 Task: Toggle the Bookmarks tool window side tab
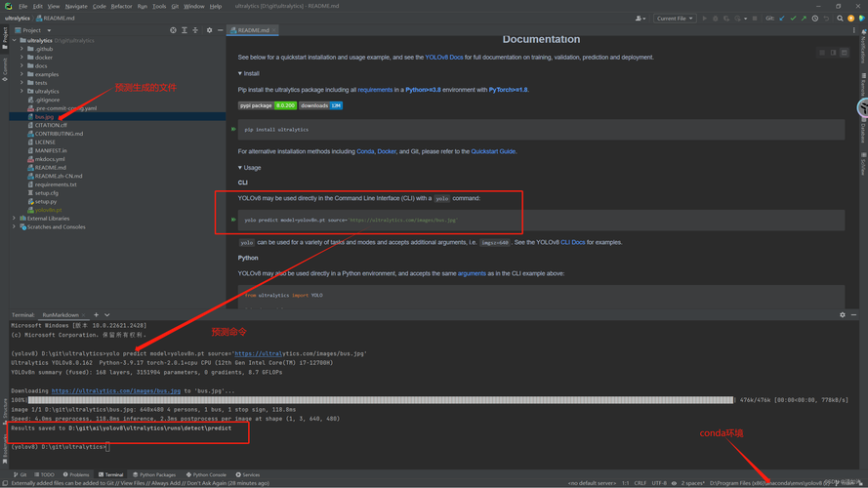point(5,449)
